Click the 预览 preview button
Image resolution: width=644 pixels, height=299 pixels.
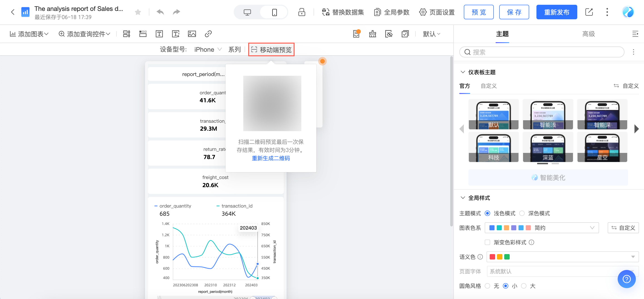(479, 12)
